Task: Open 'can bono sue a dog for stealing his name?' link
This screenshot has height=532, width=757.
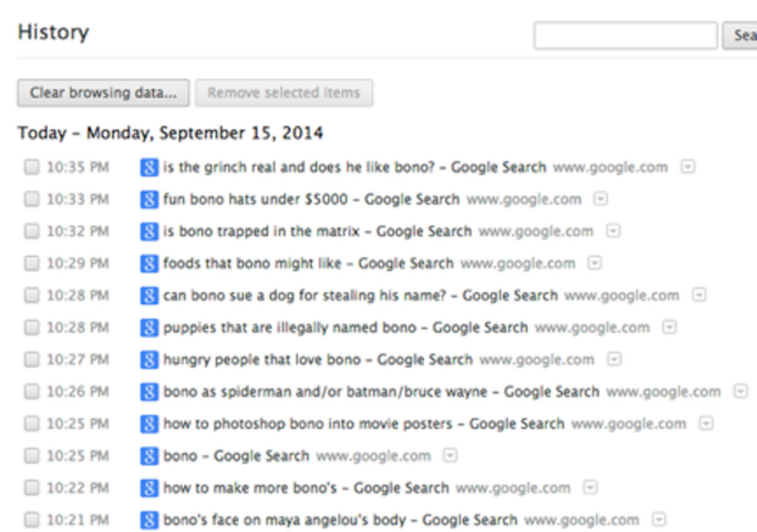Action: [360, 295]
